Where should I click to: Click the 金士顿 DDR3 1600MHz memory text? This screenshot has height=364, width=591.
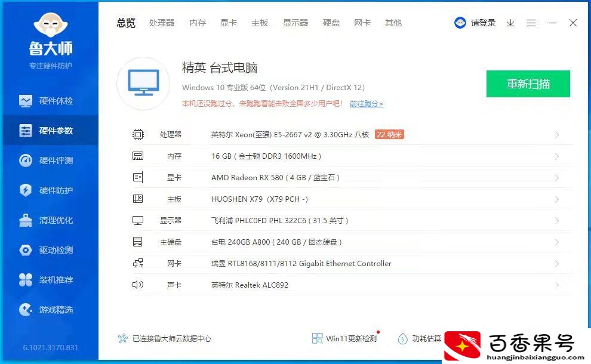point(266,156)
